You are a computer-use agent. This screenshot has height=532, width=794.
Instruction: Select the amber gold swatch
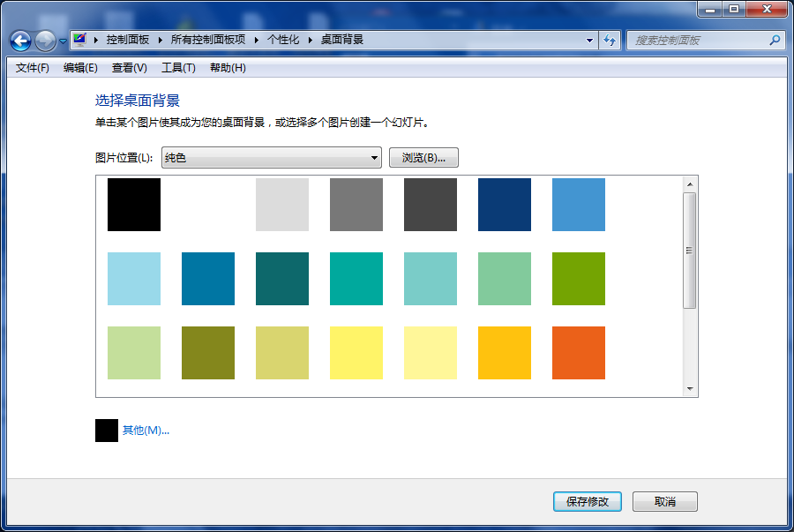coord(505,353)
